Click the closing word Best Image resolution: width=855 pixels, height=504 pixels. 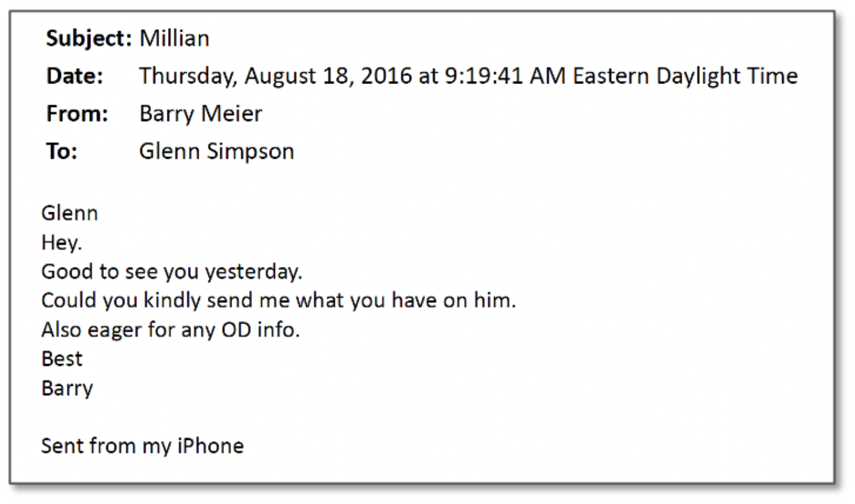62,359
